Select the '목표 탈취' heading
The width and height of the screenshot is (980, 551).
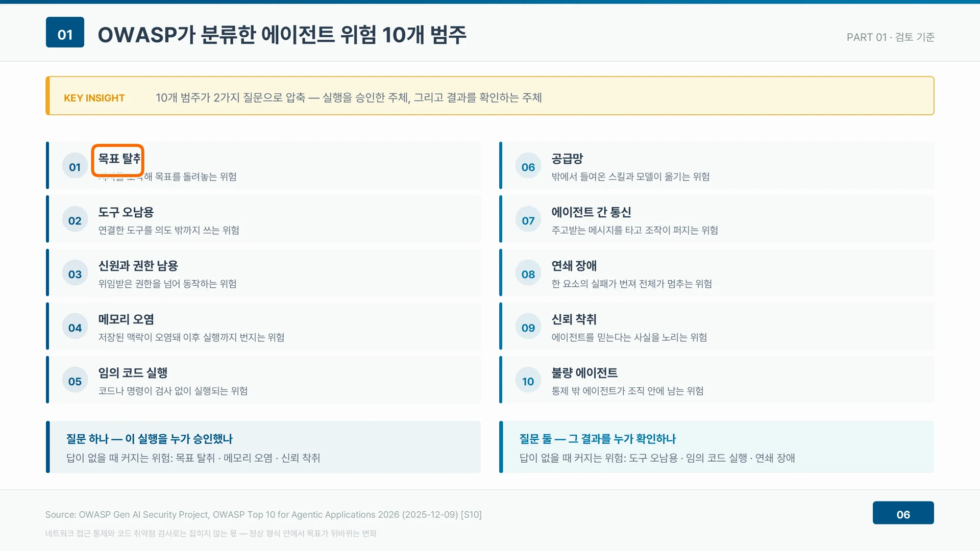click(119, 159)
